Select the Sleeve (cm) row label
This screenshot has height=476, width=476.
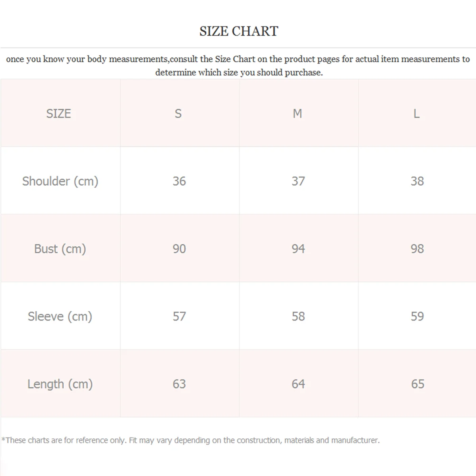(60, 317)
